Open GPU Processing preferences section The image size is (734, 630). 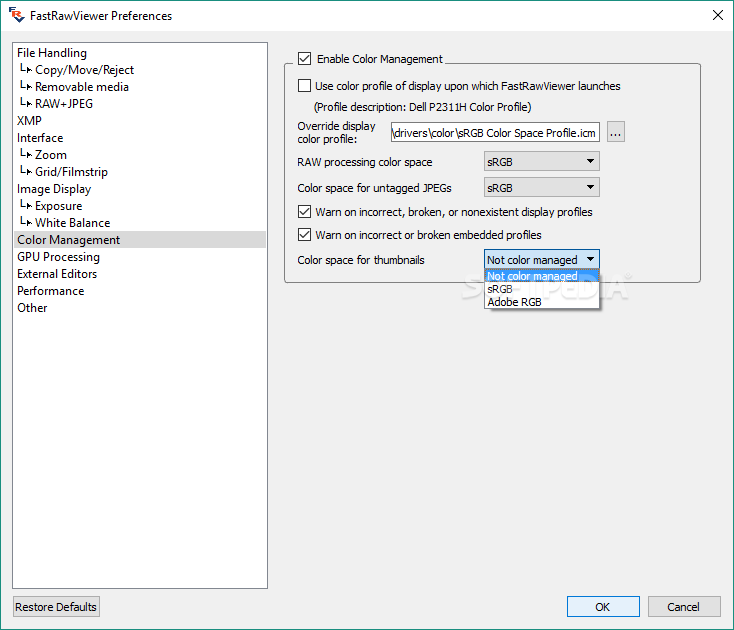click(x=59, y=257)
